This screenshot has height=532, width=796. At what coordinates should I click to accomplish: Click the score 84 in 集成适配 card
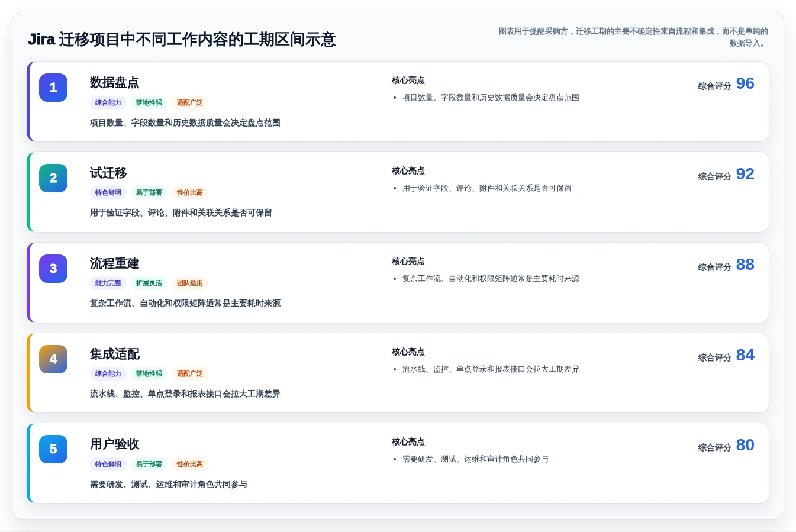[745, 355]
